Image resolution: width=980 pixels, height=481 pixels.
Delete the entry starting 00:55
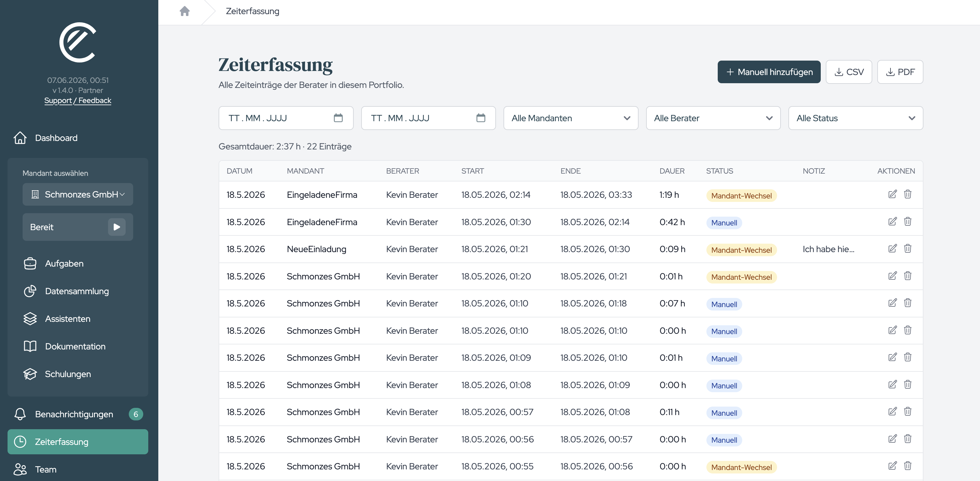[908, 466]
